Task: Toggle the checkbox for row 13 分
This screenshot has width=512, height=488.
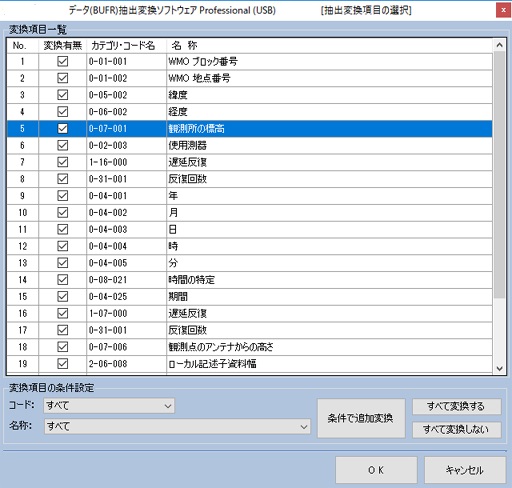Action: click(63, 263)
